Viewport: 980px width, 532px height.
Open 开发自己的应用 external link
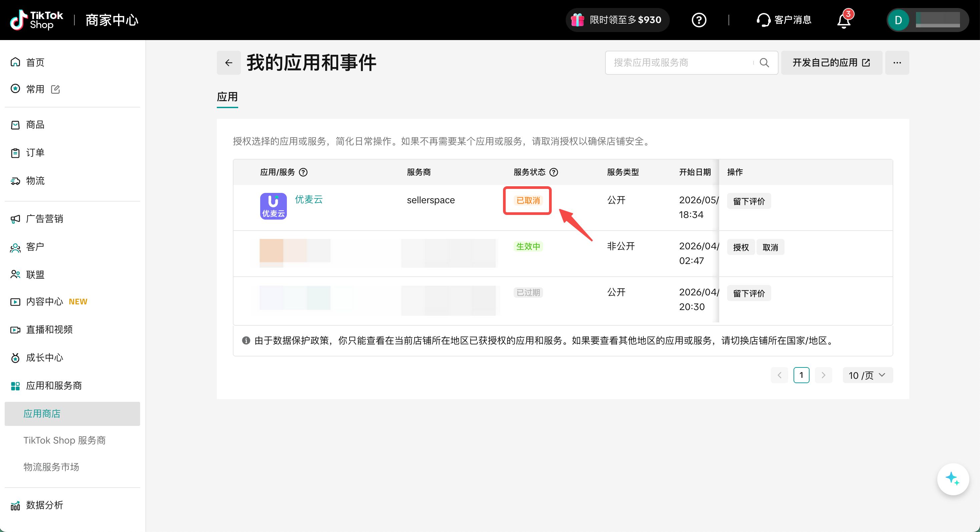tap(832, 63)
